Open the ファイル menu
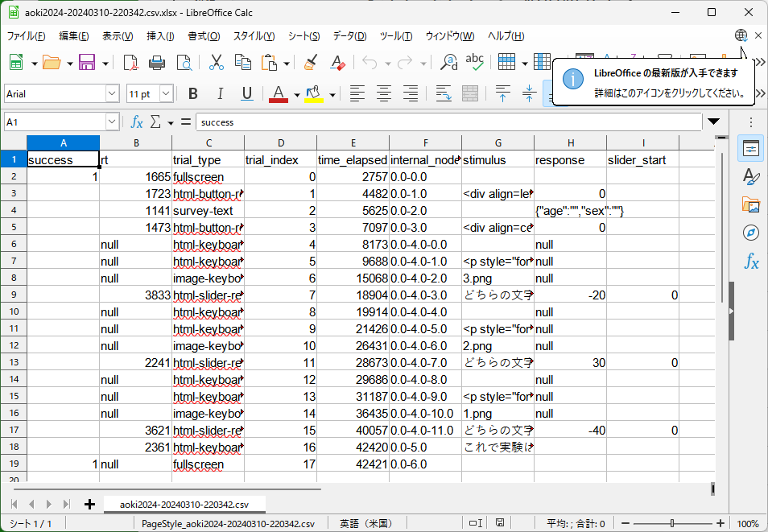The width and height of the screenshot is (768, 532). click(x=26, y=35)
